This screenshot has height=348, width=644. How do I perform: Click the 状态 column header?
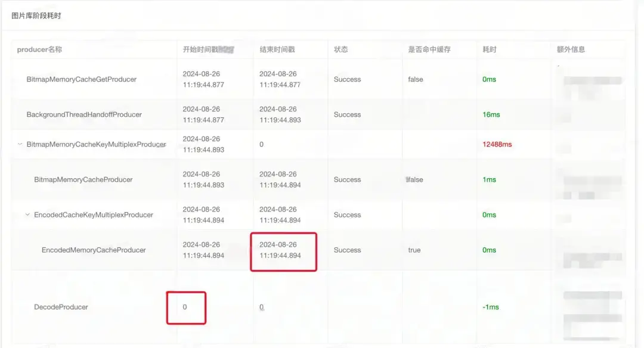tap(341, 49)
